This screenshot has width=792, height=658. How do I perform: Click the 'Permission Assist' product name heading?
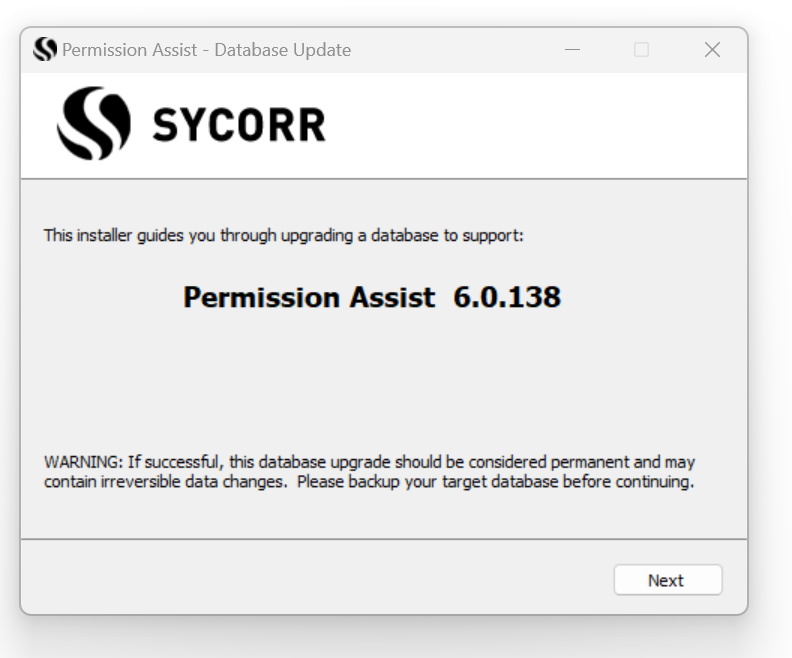tap(309, 297)
